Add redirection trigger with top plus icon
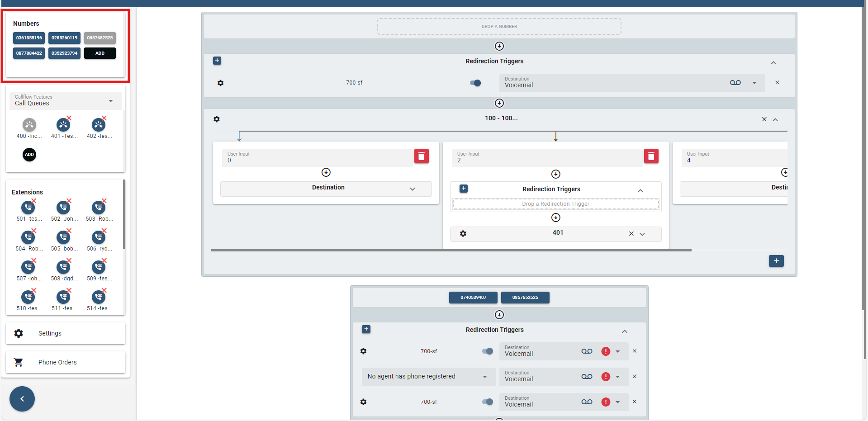Screen dimensions: 868x421 click(x=217, y=61)
